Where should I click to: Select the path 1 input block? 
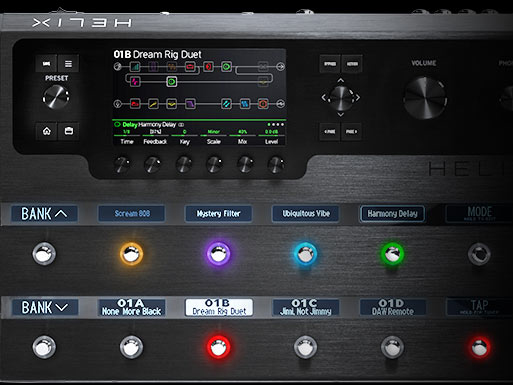pos(117,67)
